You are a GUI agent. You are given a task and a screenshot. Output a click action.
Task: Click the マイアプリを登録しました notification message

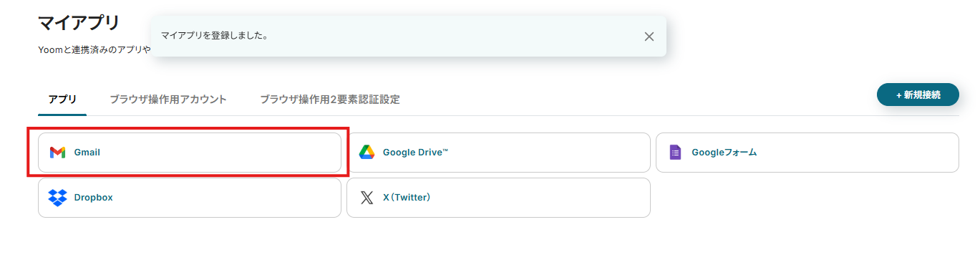coord(215,35)
